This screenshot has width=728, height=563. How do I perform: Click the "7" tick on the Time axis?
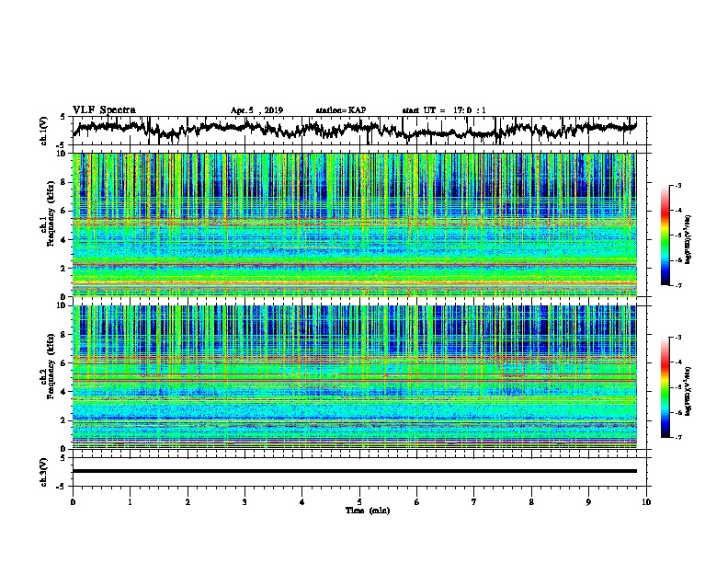474,502
